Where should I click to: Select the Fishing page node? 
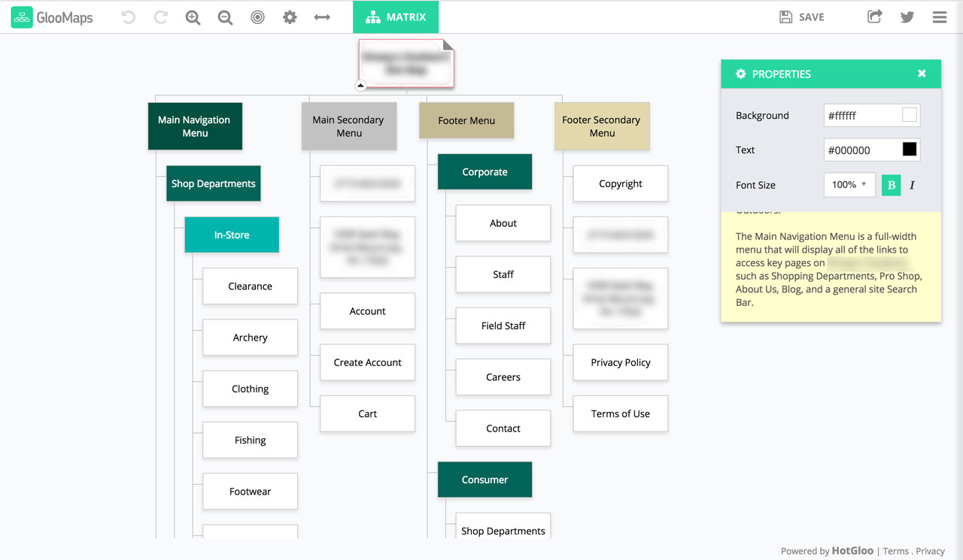[x=250, y=440]
